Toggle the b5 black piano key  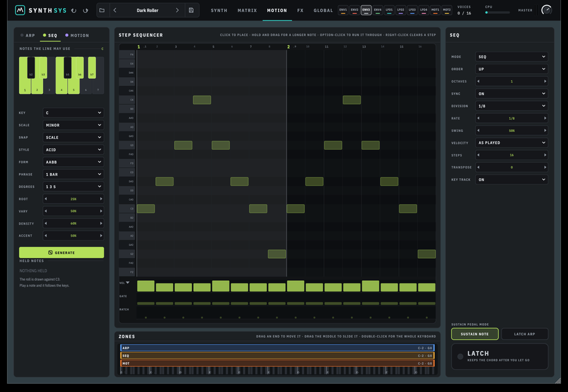68,67
